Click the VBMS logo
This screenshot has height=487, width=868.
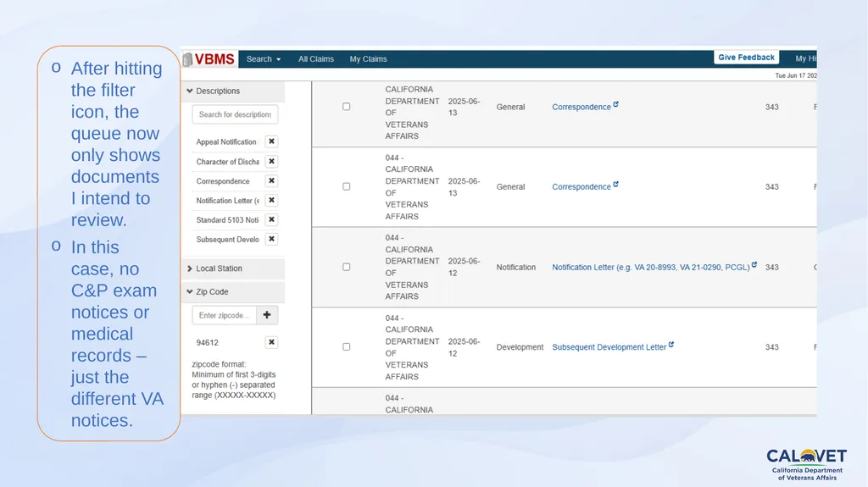[x=209, y=59]
